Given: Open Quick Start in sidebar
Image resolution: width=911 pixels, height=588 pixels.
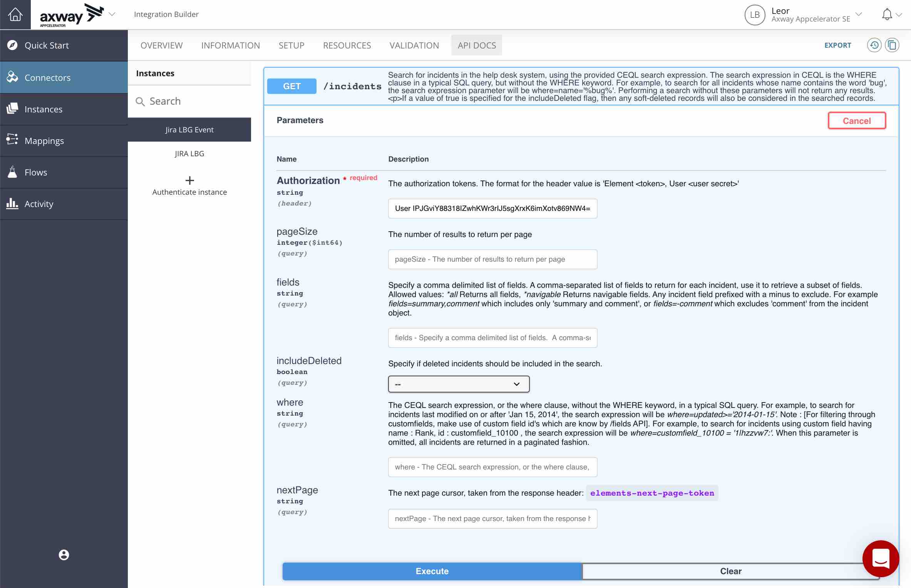Looking at the screenshot, I should tap(64, 45).
